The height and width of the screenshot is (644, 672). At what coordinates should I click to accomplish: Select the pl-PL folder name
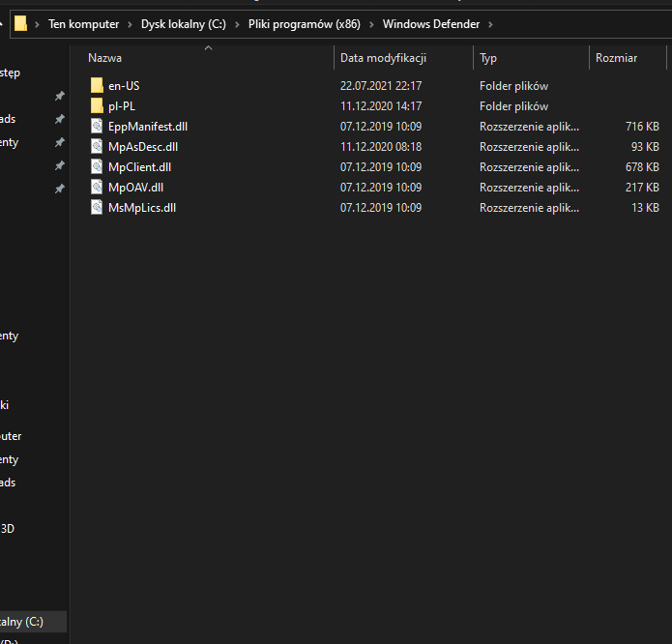pyautogui.click(x=122, y=106)
